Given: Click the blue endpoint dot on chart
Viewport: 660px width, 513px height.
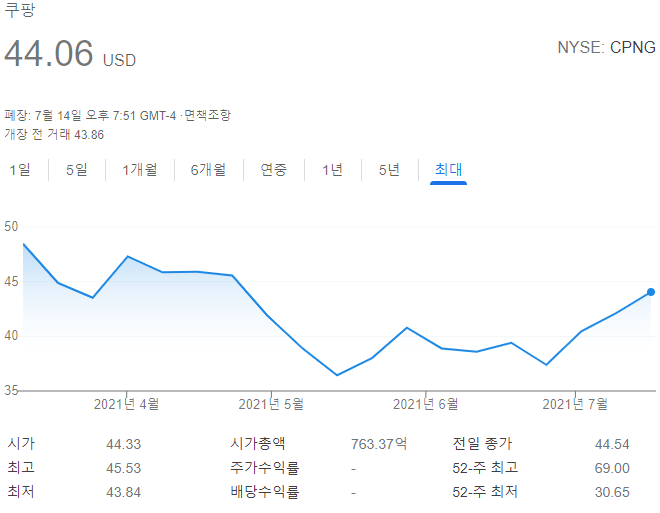Looking at the screenshot, I should (651, 292).
